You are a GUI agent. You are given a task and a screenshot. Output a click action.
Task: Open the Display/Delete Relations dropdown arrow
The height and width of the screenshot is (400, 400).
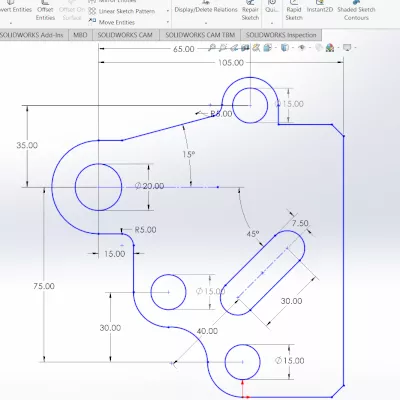[206, 23]
